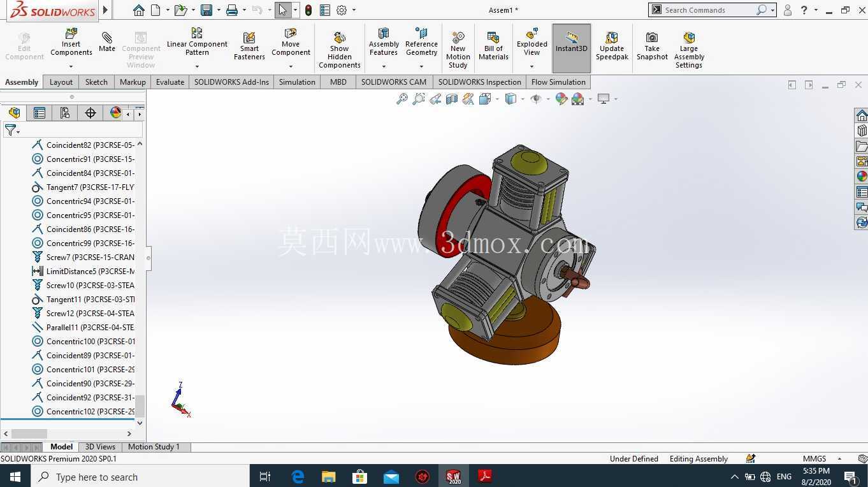Click Edit Appearance color ball icon
868x487 pixels.
click(561, 99)
